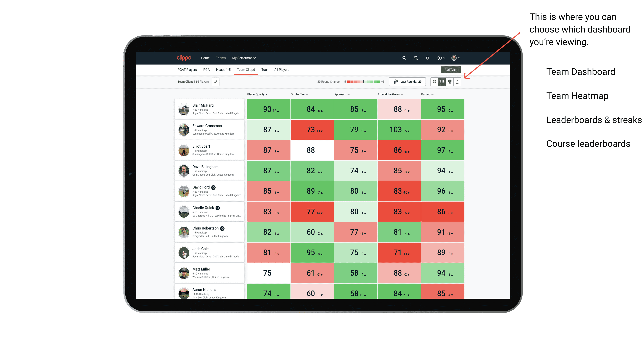Expand the Player Quality column dropdown

pyautogui.click(x=268, y=94)
